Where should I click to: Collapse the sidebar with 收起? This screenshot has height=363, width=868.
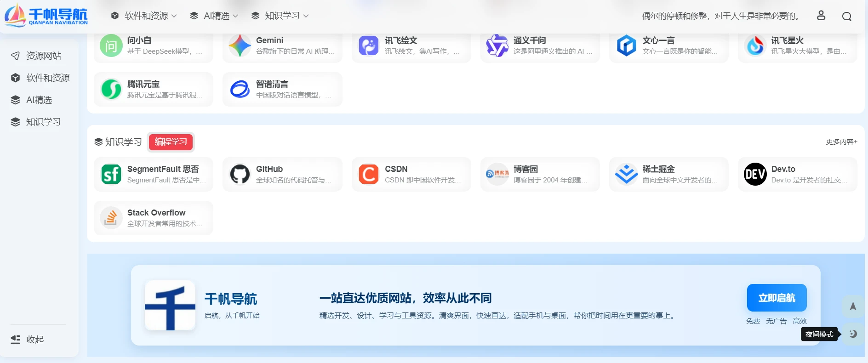28,340
